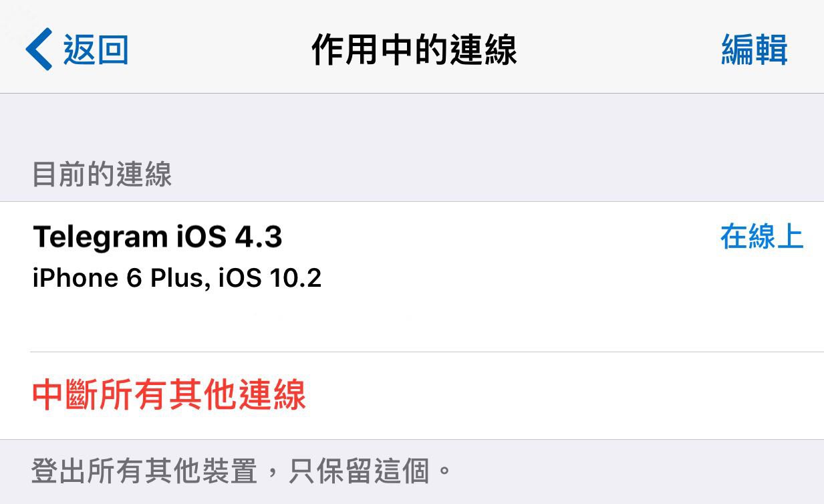Screen dimensions: 824x504
Task: Select the Telegram iOS 4.3 session title
Action: (x=158, y=237)
